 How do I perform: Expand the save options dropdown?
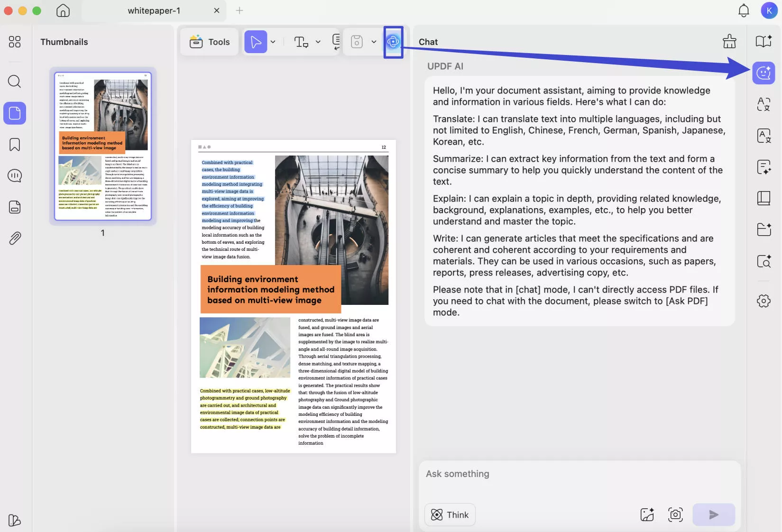click(x=374, y=42)
